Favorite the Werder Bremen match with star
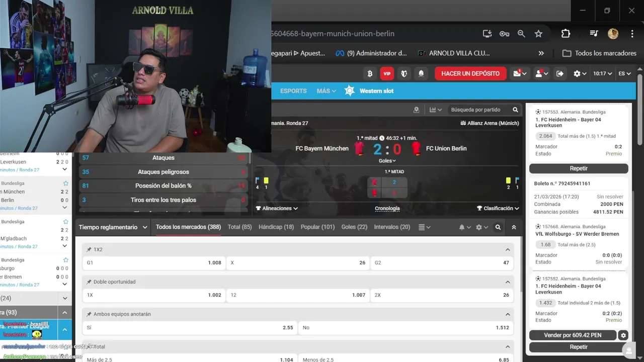Viewport: 644px width, 362px height. pos(65,260)
